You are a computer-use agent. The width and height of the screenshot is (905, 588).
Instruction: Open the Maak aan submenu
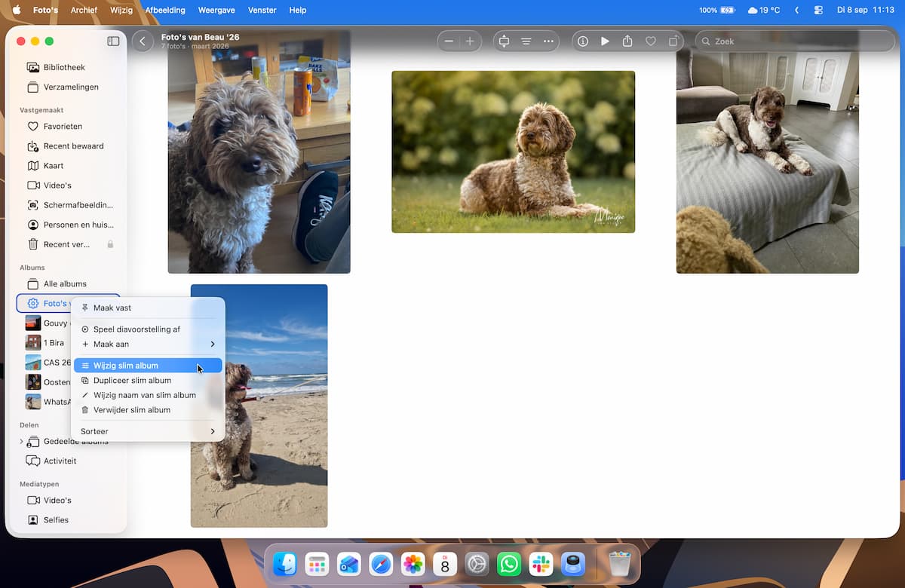(148, 345)
